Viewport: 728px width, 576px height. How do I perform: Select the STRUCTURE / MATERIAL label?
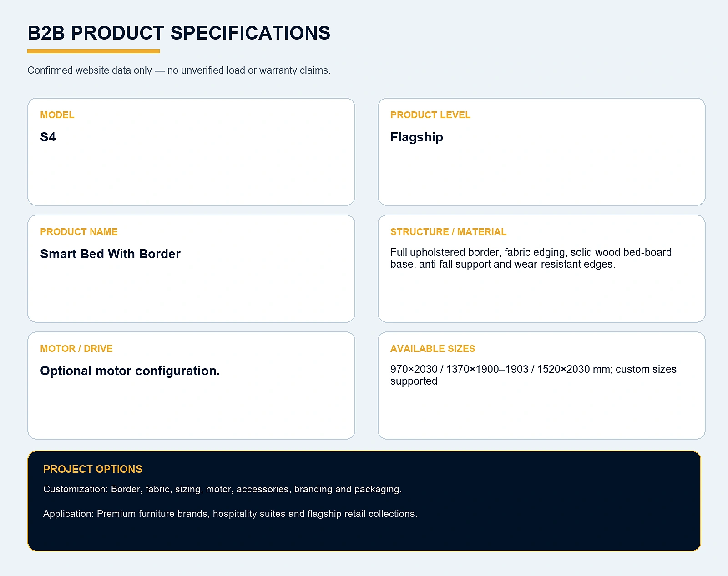(x=448, y=232)
